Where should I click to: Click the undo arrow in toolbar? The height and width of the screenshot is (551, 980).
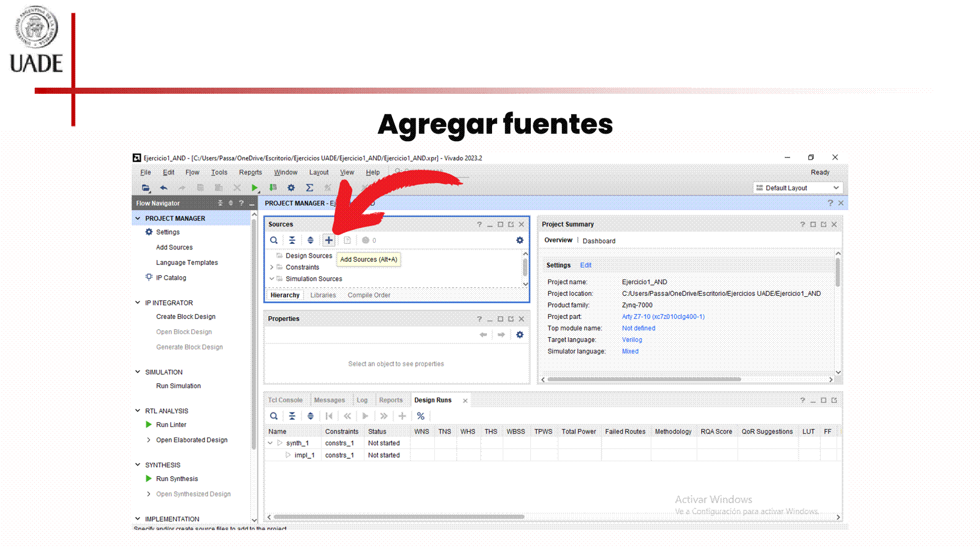point(164,188)
